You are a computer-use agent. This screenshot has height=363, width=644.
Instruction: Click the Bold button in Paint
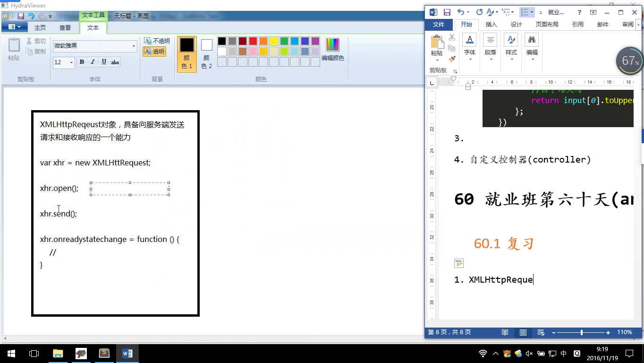click(82, 62)
